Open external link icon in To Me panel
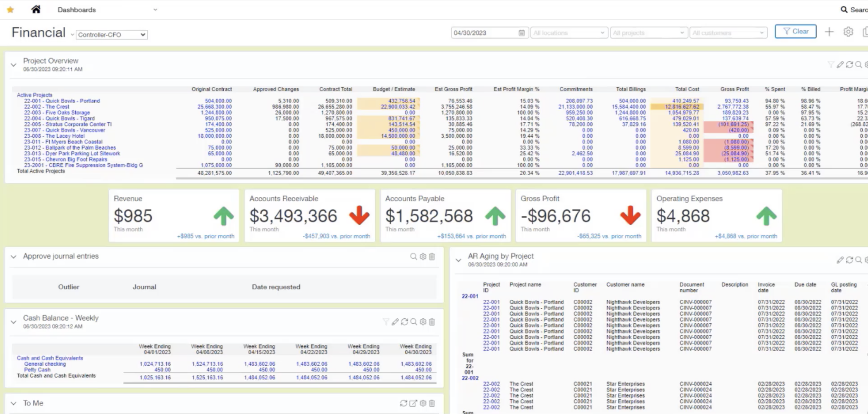The width and height of the screenshot is (868, 414). point(413,403)
